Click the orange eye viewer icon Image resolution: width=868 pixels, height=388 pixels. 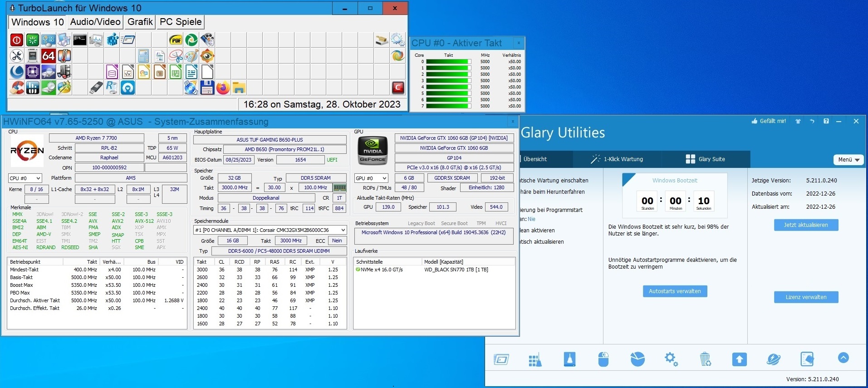207,56
